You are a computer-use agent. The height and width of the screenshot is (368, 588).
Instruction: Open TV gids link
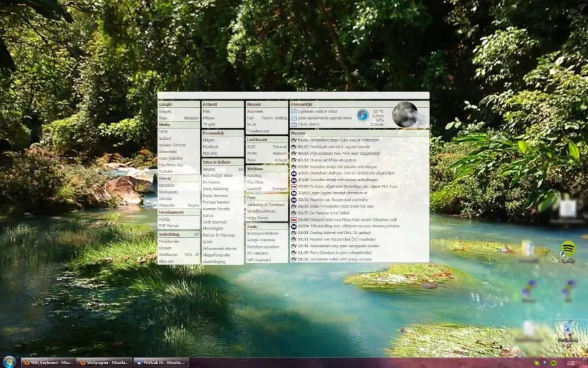click(x=209, y=125)
